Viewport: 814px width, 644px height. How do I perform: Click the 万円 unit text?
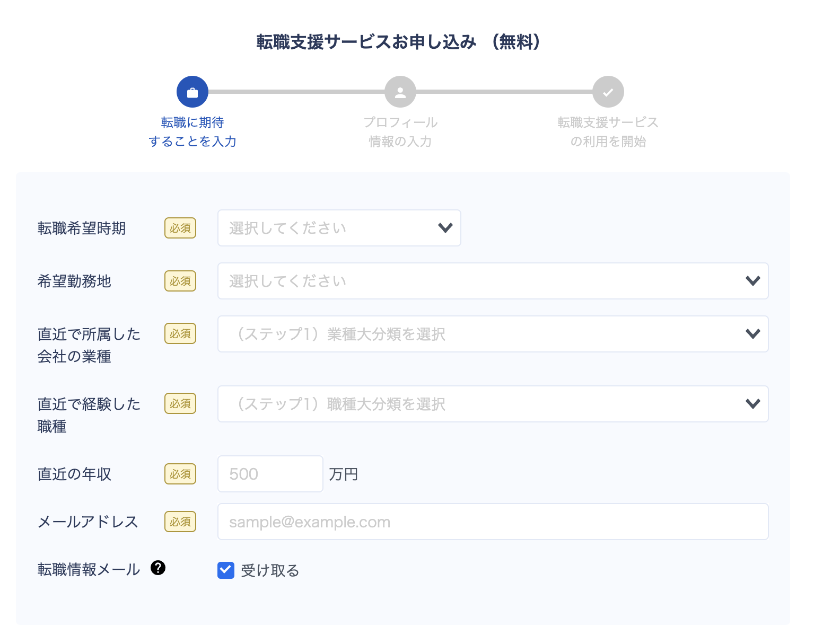click(x=343, y=474)
